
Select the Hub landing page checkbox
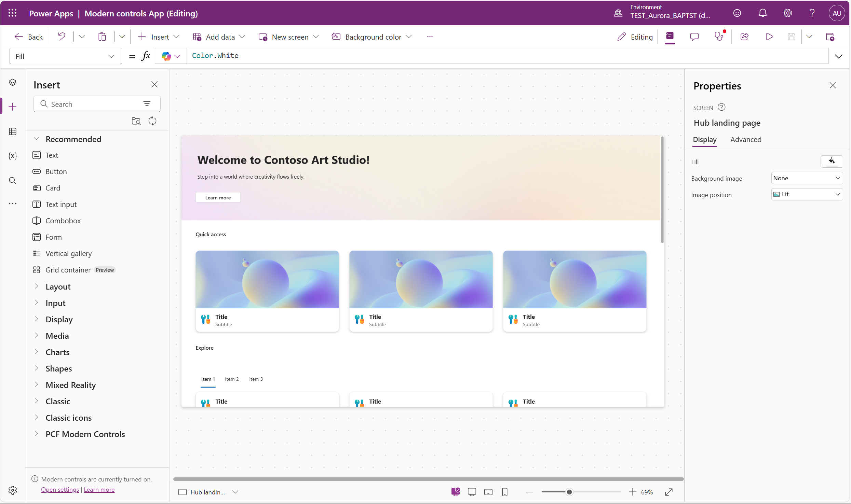[x=182, y=492]
